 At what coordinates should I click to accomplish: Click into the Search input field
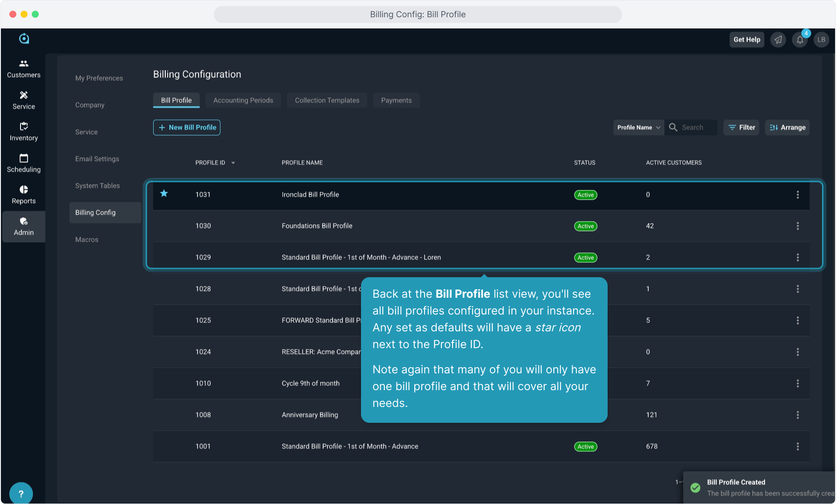click(697, 127)
